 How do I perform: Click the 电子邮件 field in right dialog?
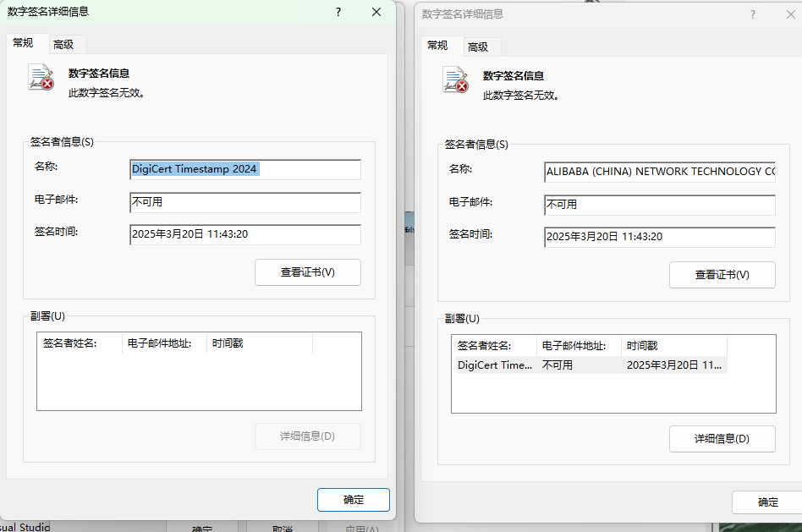click(x=660, y=205)
